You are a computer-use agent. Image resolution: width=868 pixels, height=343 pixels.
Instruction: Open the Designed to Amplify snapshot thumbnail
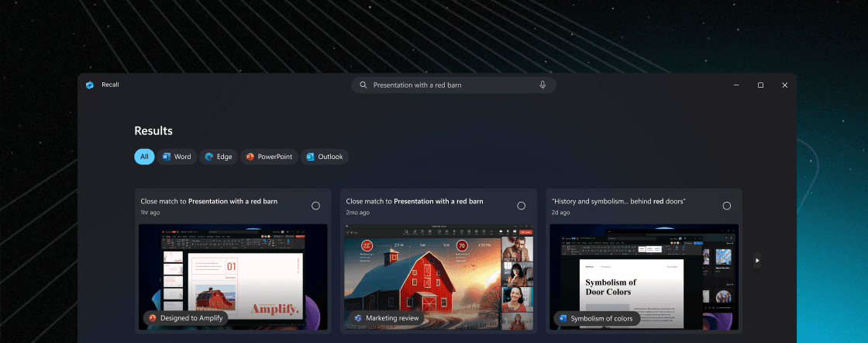click(233, 276)
